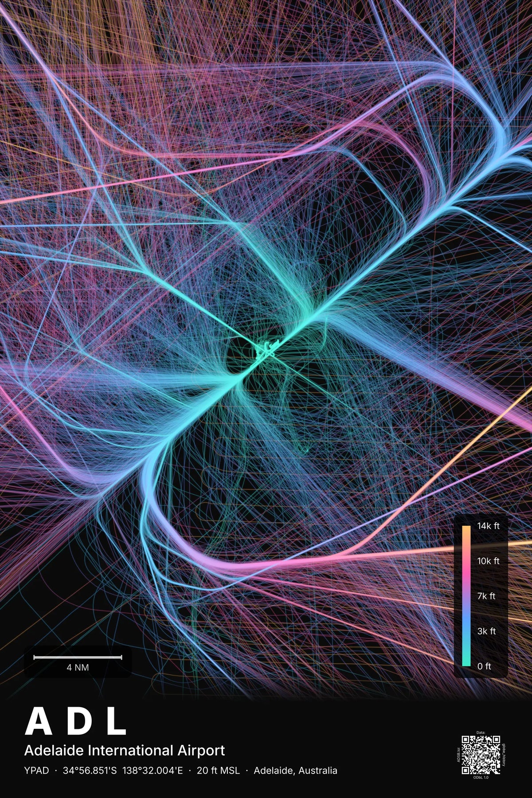Viewport: 532px width, 798px height.
Task: Click the latitude "34°56.851'S"
Action: [90, 771]
